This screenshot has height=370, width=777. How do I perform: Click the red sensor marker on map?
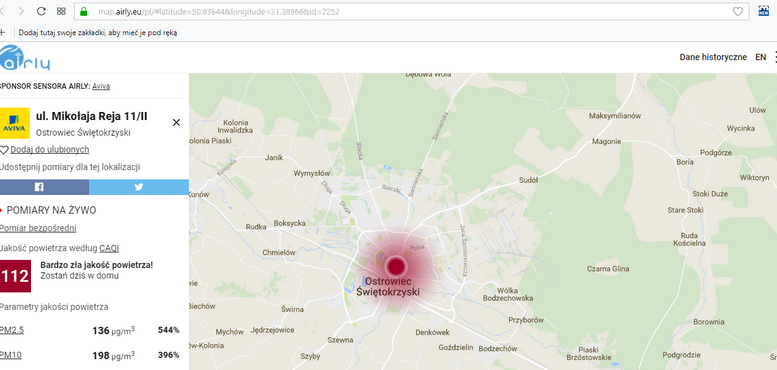coord(395,266)
